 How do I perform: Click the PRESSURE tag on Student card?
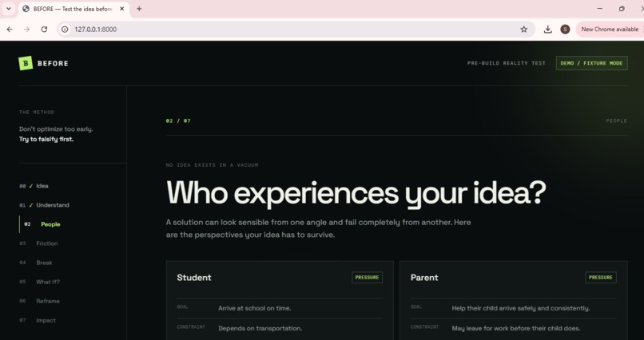point(367,277)
